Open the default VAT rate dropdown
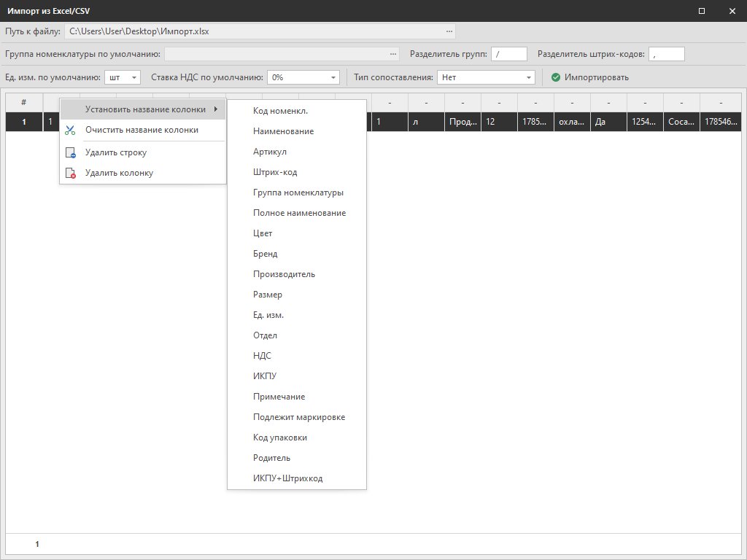The image size is (747, 560). (x=333, y=77)
